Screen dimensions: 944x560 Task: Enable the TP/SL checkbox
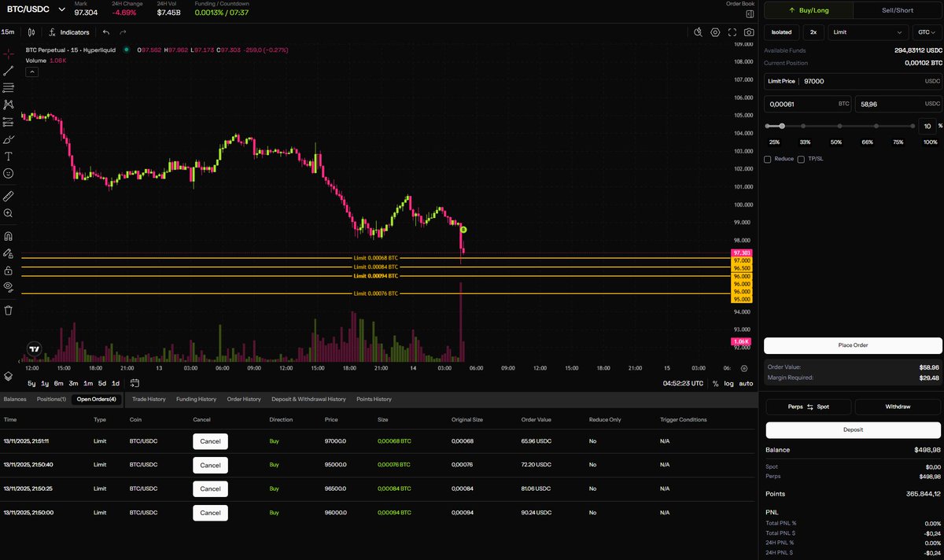point(801,159)
